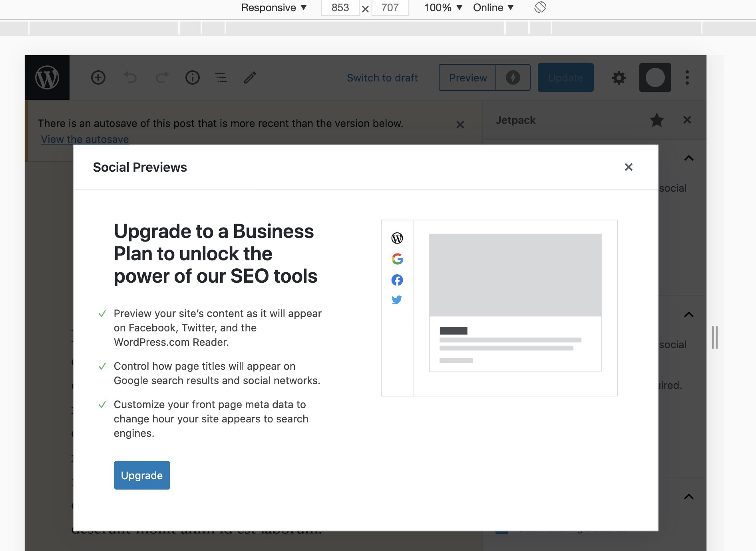Select the Twitter preview icon
The image size is (756, 551).
397,300
